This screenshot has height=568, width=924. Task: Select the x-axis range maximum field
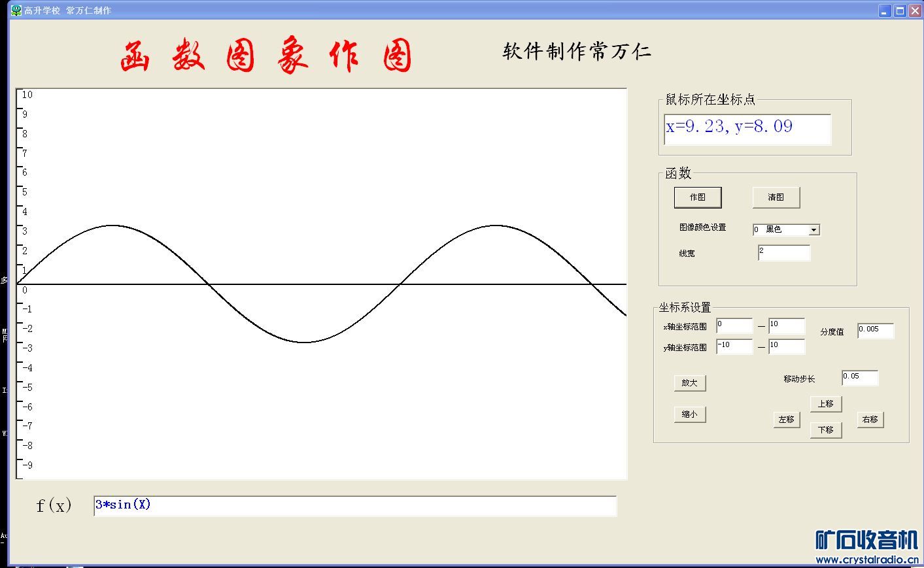(x=787, y=326)
